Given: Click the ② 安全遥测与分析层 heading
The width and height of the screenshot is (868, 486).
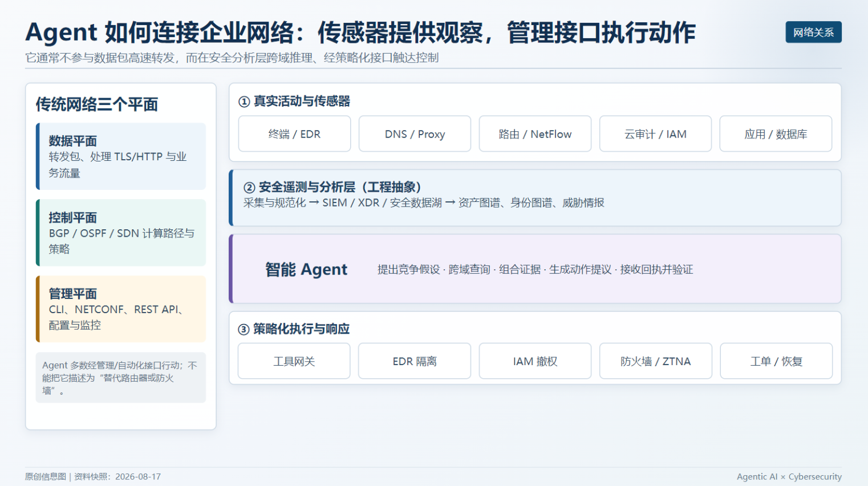Looking at the screenshot, I should tap(332, 187).
